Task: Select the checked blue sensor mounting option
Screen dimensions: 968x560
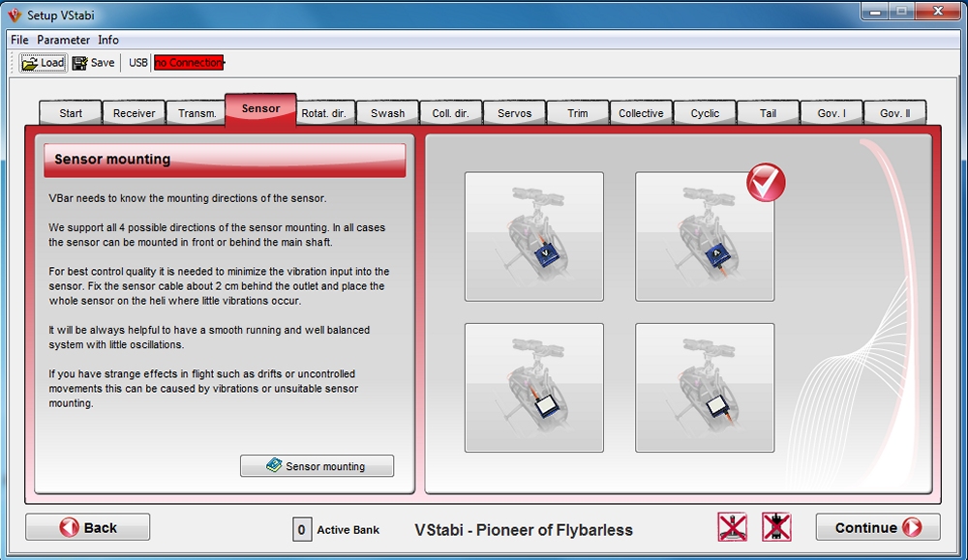Action: pyautogui.click(x=704, y=237)
